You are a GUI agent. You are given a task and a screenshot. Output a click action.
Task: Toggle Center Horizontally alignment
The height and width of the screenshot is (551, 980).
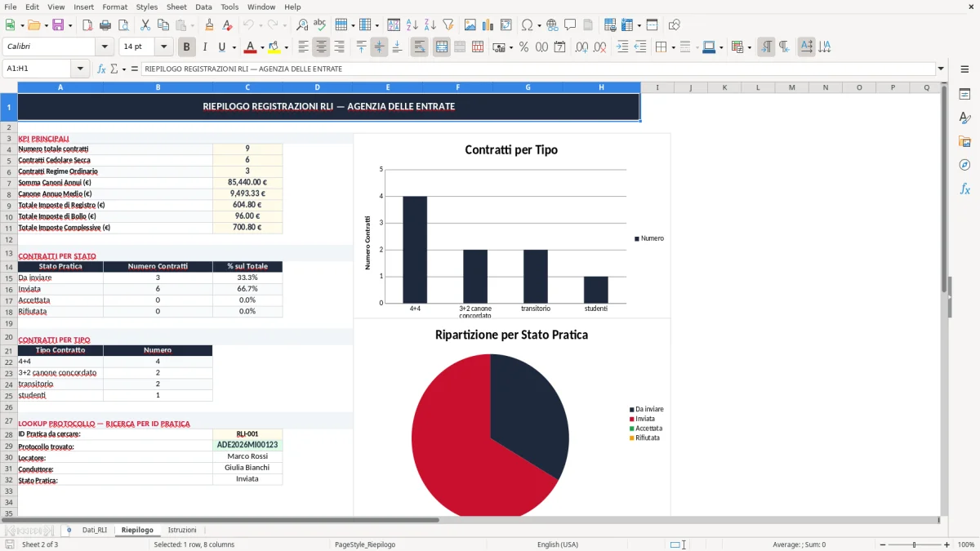[x=321, y=47]
